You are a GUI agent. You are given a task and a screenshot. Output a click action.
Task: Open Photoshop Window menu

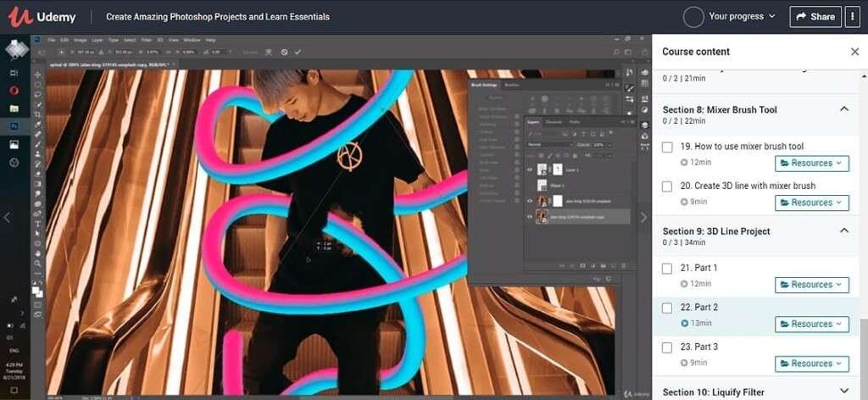(192, 41)
